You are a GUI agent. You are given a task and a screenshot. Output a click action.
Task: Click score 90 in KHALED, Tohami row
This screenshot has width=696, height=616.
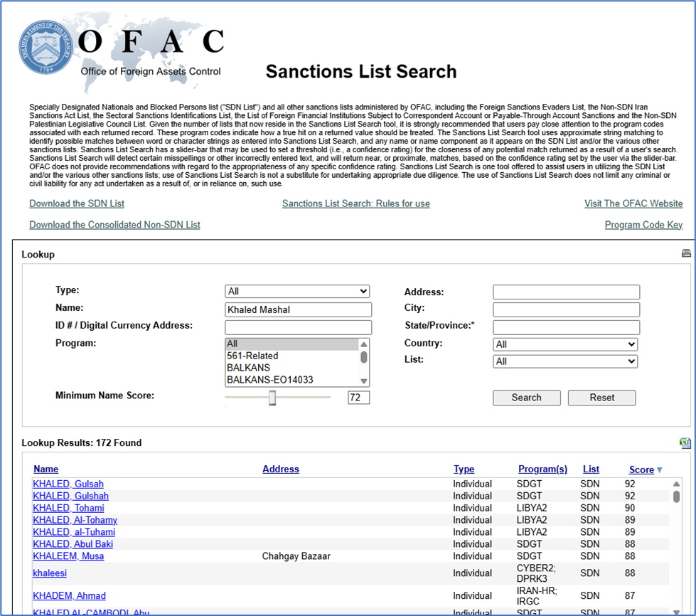[629, 508]
